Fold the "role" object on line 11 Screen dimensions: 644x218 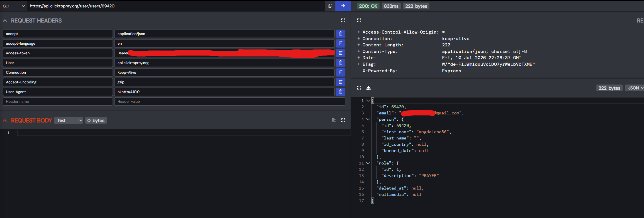(368, 163)
